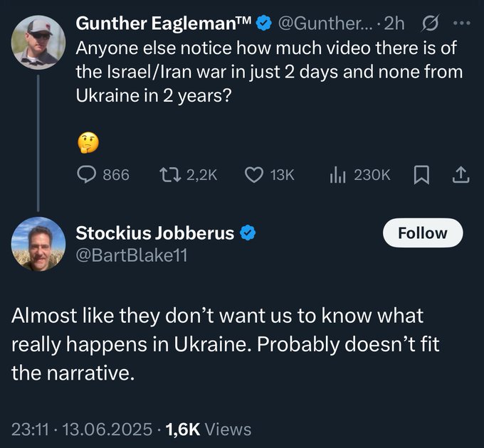Click the 23:11 · 13.06.2025 timestamp
The image size is (484, 448).
pyautogui.click(x=82, y=429)
